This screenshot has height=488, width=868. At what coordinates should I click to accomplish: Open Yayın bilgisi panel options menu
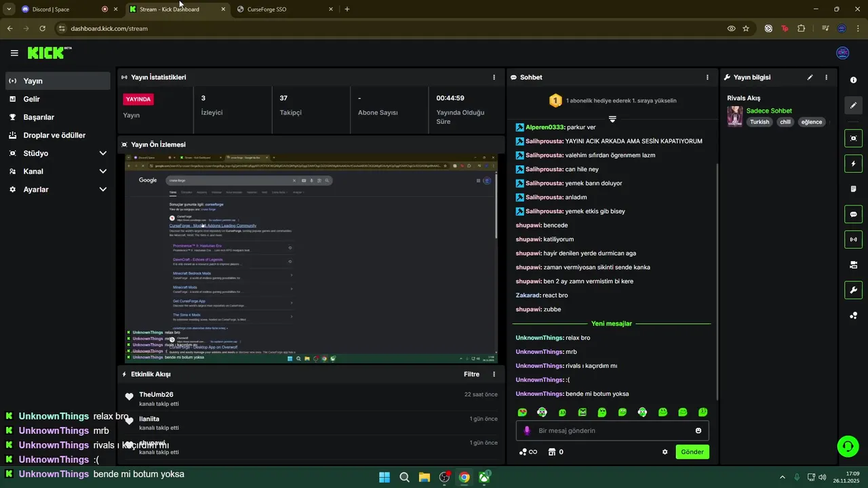[826, 77]
